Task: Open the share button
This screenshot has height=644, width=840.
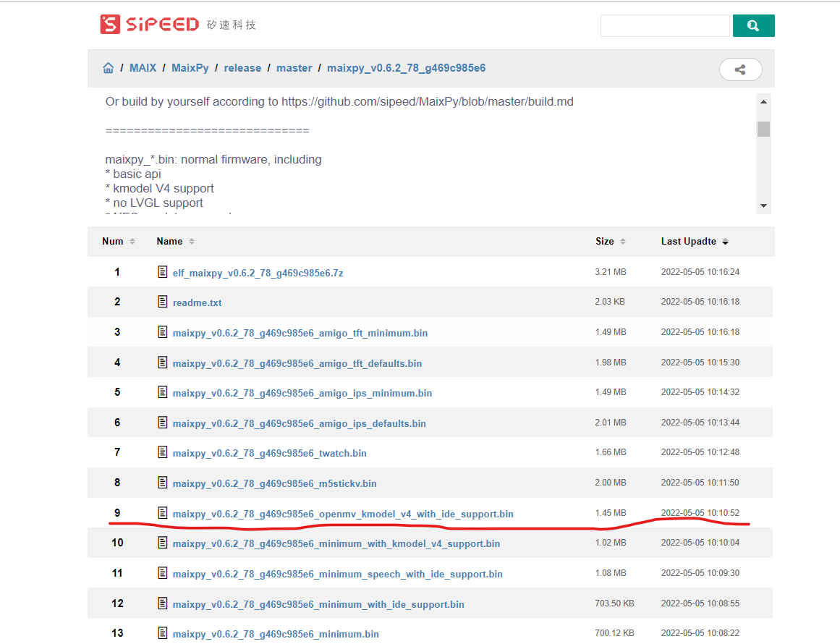Action: 740,69
